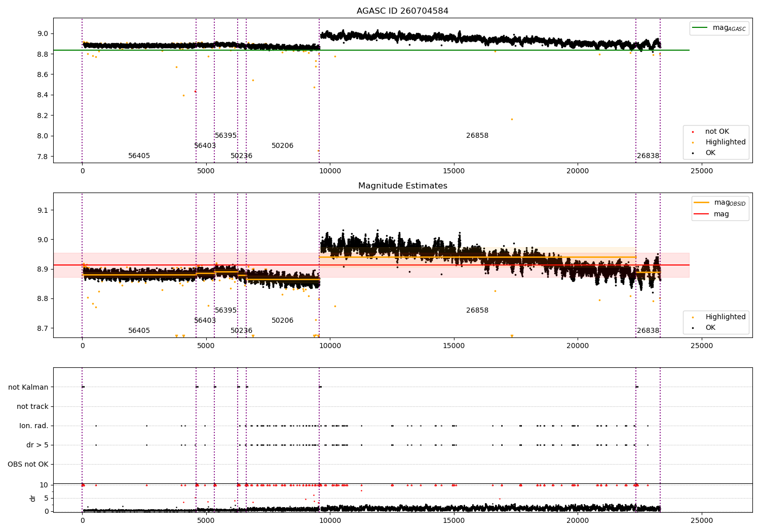The width and height of the screenshot is (760, 532).
Task: Click the 8.6 y-axis tick label
Action: [x=43, y=75]
